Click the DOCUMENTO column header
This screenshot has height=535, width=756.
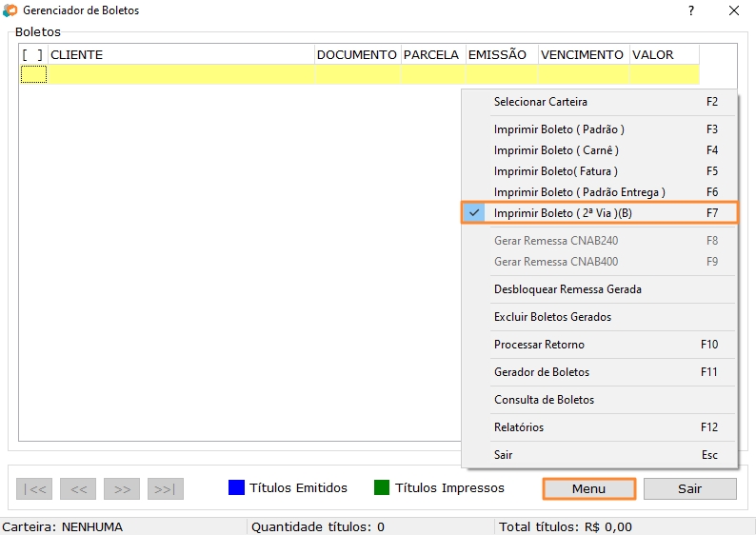pyautogui.click(x=357, y=55)
